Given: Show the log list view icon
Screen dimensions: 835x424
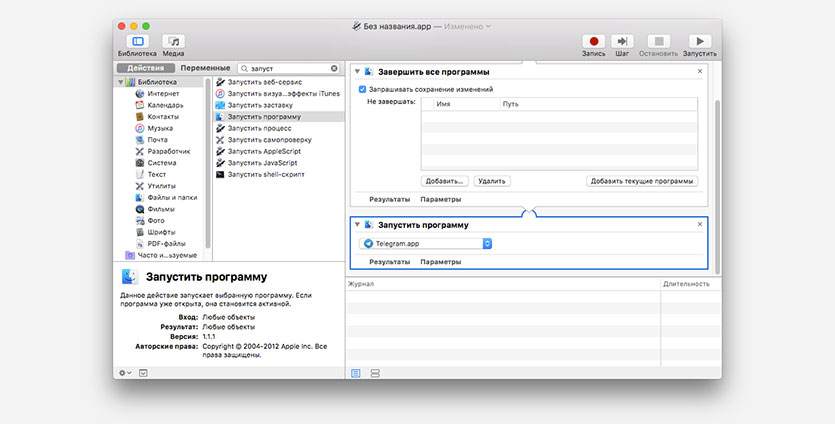Looking at the screenshot, I should tap(356, 372).
